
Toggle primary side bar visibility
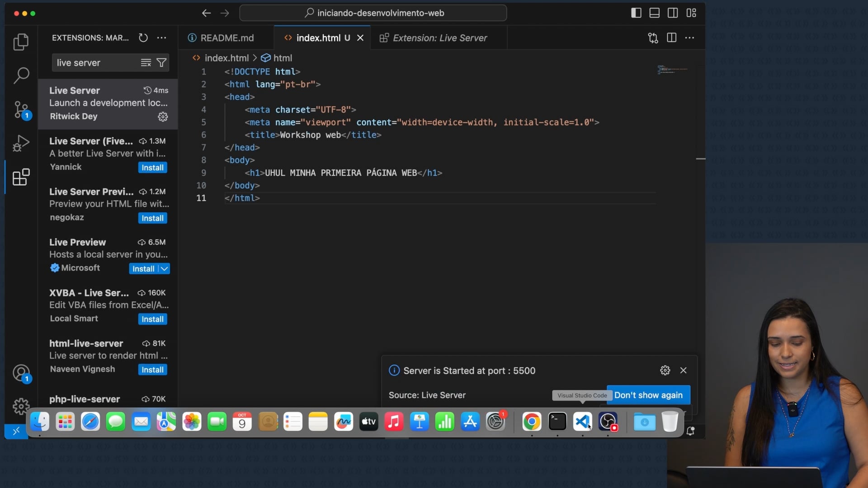click(636, 13)
